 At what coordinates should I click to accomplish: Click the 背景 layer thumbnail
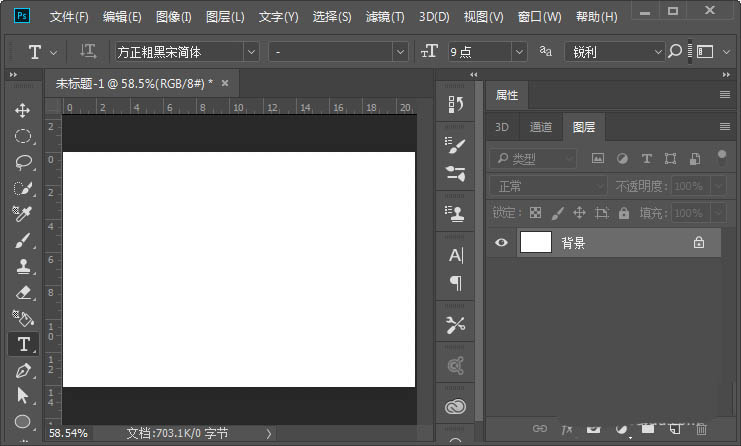click(536, 242)
